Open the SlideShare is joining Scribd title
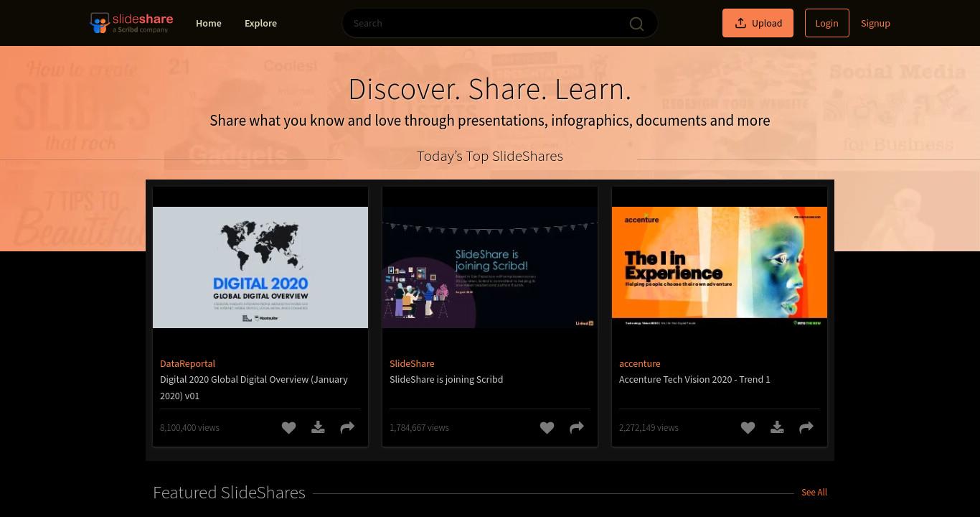The height and width of the screenshot is (517, 980). (446, 379)
